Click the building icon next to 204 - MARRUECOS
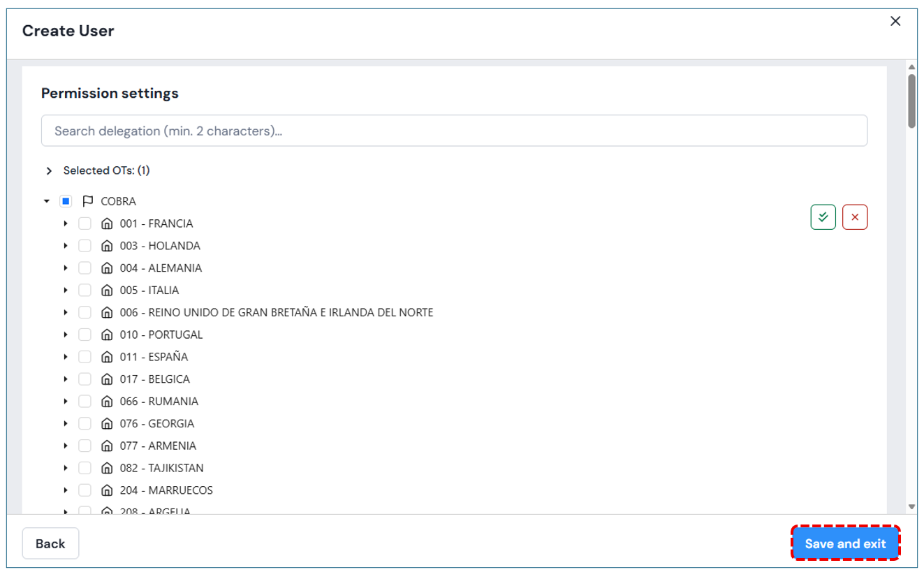Viewport: 924px width, 572px height. (107, 490)
